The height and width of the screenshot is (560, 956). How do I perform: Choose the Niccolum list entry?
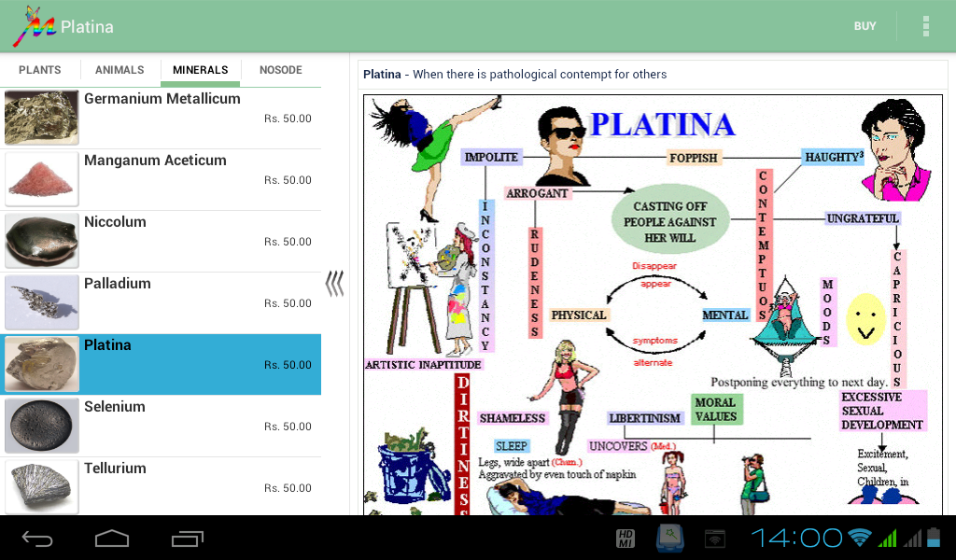pyautogui.click(x=161, y=242)
